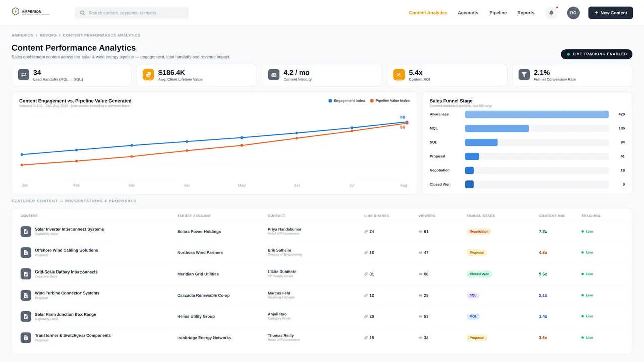
Task: Click the orange Pipeline Value Index legend swatch
Action: click(372, 101)
